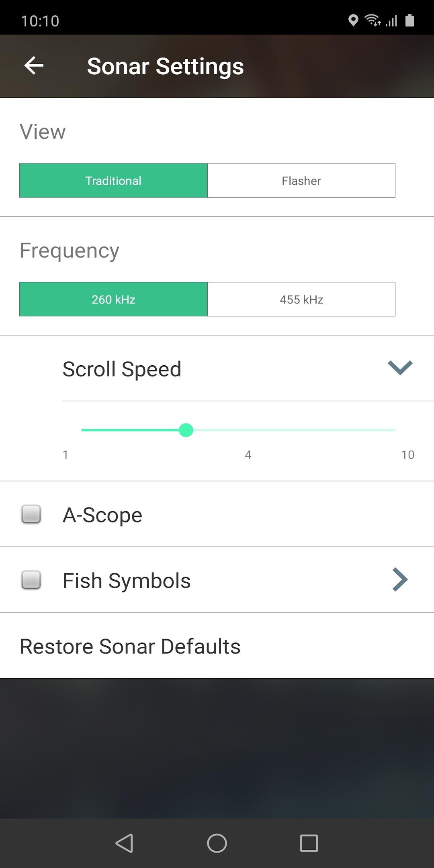Tap Restore Sonar Defaults
The image size is (434, 868).
pyautogui.click(x=130, y=646)
